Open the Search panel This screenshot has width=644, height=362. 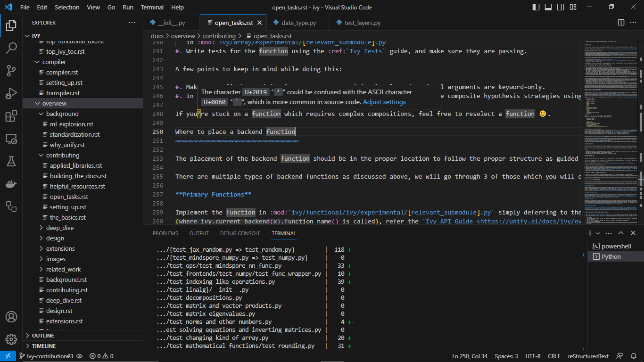11,48
